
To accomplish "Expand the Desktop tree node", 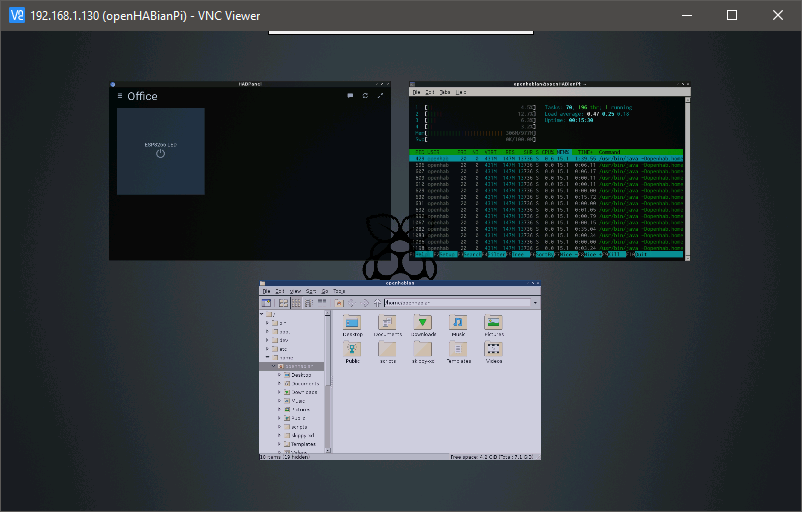I will click(x=279, y=375).
